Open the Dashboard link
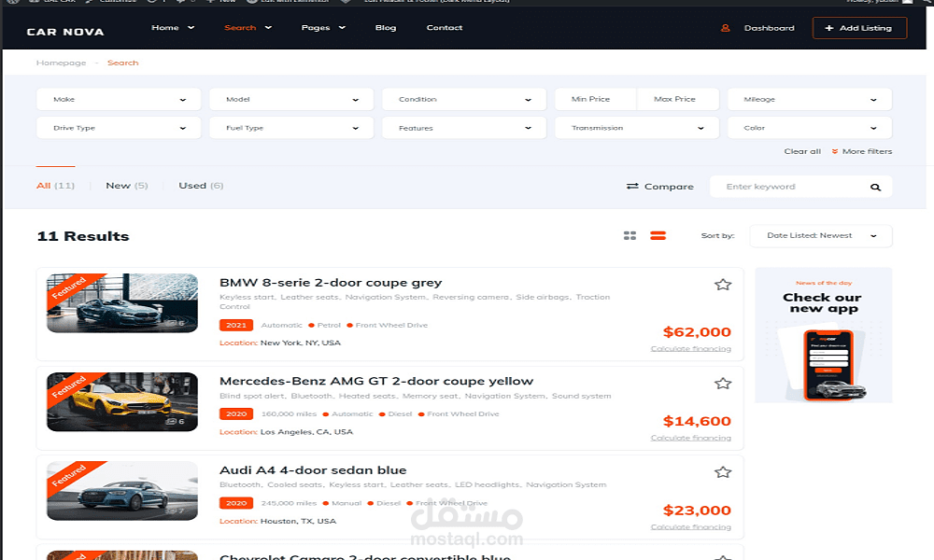934x560 pixels. 769,28
